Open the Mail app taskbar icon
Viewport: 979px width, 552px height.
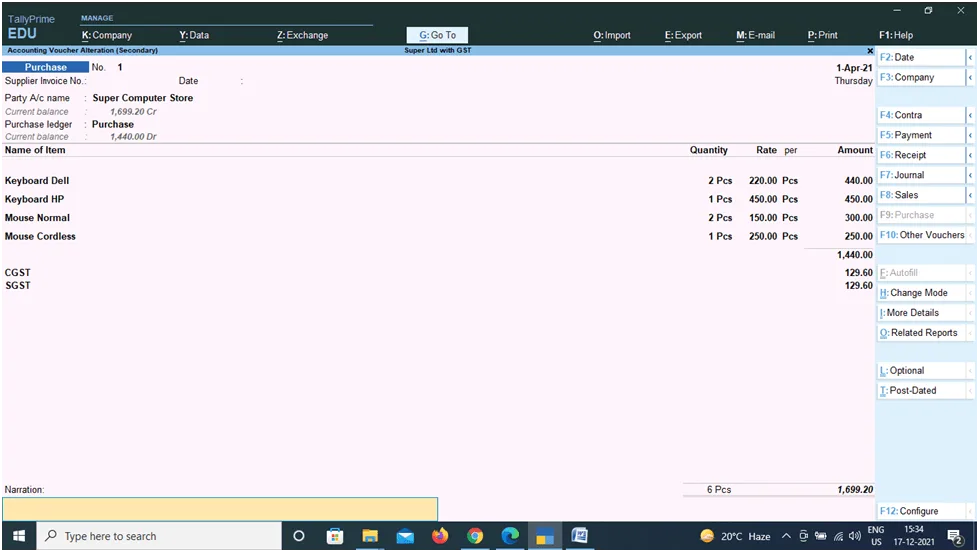click(x=405, y=536)
